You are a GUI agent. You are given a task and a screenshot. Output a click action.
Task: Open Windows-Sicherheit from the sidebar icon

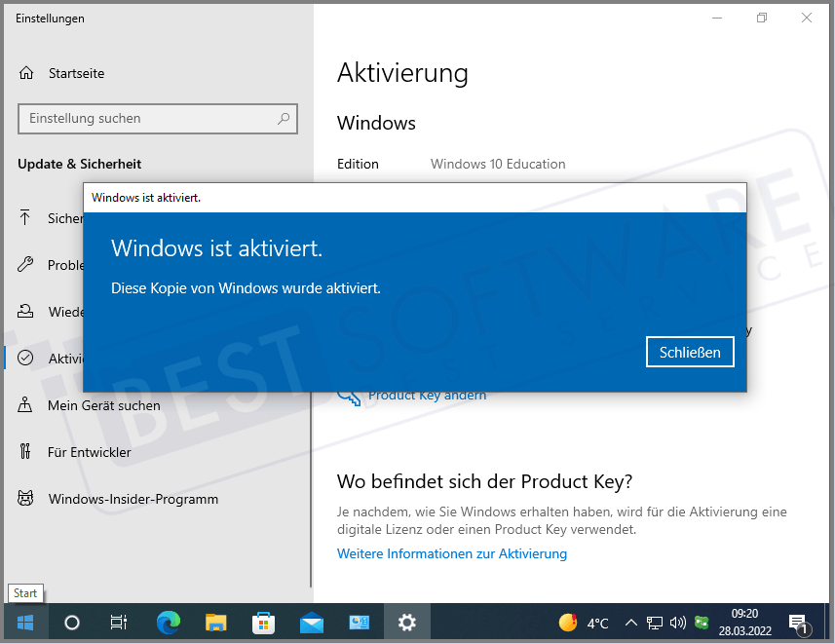tap(27, 218)
